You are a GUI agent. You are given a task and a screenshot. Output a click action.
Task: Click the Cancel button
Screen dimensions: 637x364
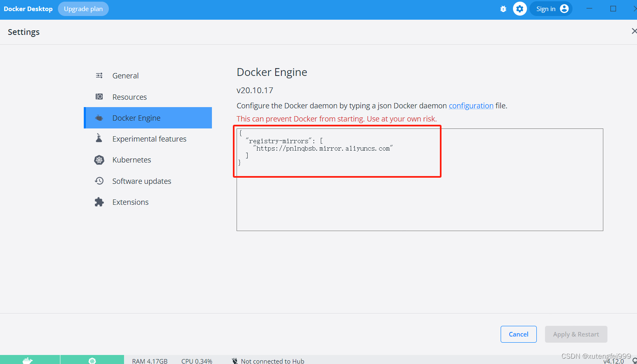519,334
